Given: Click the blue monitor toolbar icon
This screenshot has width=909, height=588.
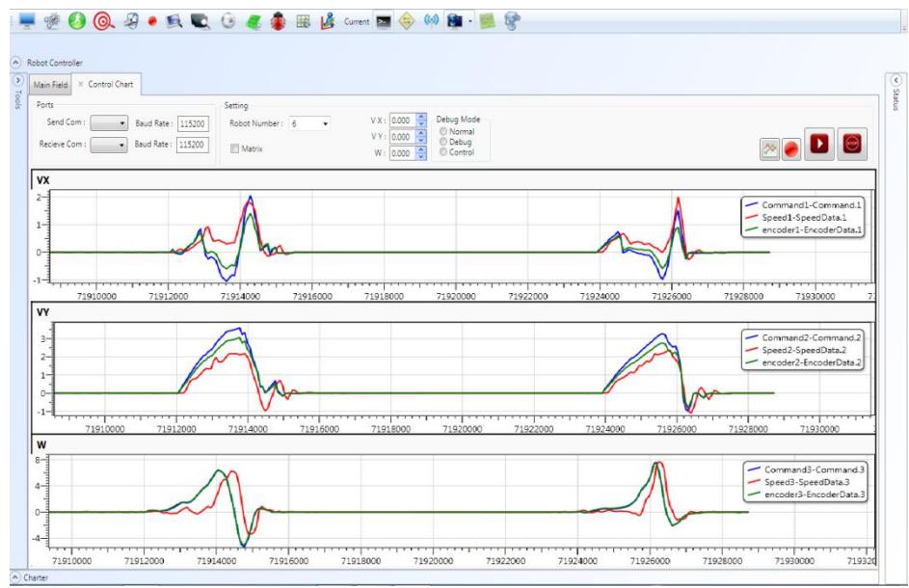Looking at the screenshot, I should (27, 21).
